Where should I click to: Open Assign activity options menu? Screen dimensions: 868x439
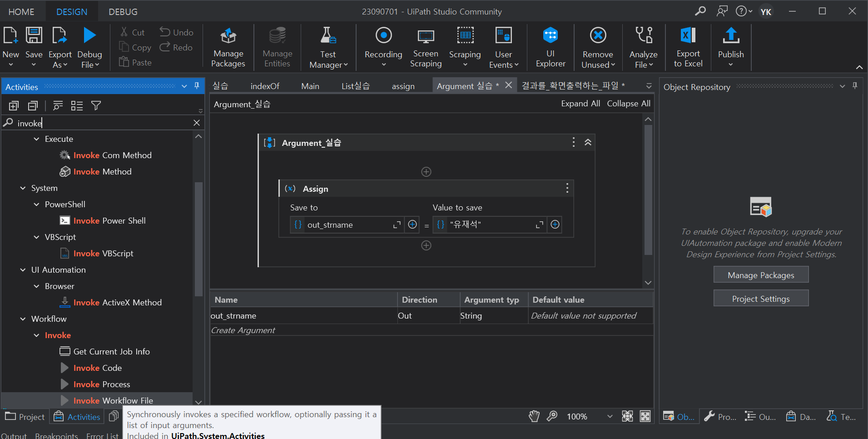[567, 188]
